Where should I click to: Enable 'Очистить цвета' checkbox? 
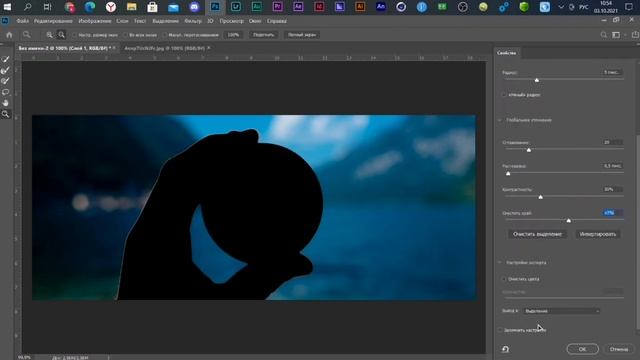(x=504, y=279)
